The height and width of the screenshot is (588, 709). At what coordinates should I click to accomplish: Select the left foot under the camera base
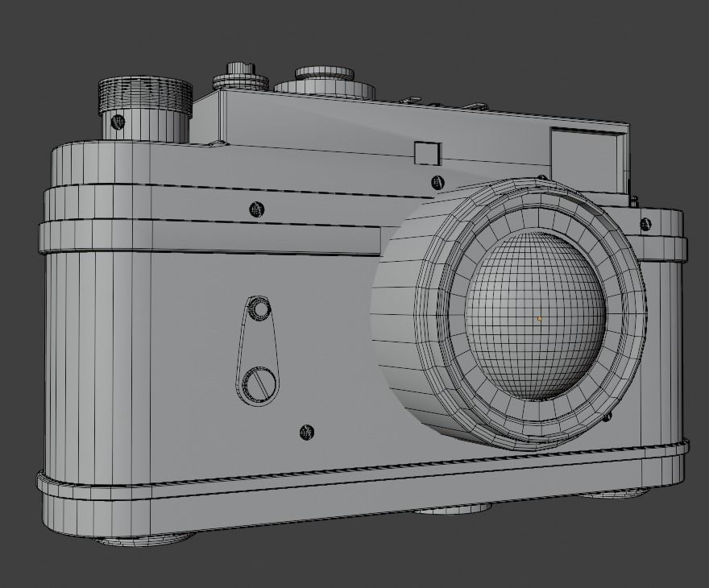(143, 538)
